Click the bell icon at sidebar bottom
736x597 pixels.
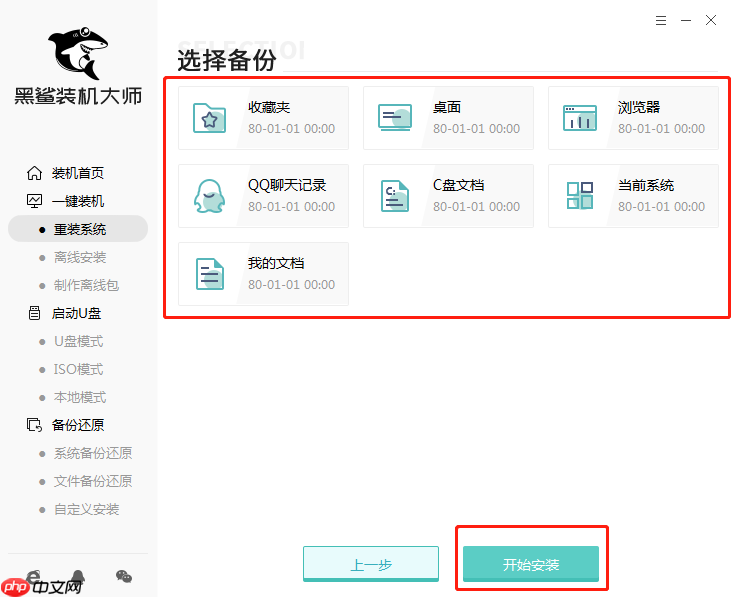78,576
